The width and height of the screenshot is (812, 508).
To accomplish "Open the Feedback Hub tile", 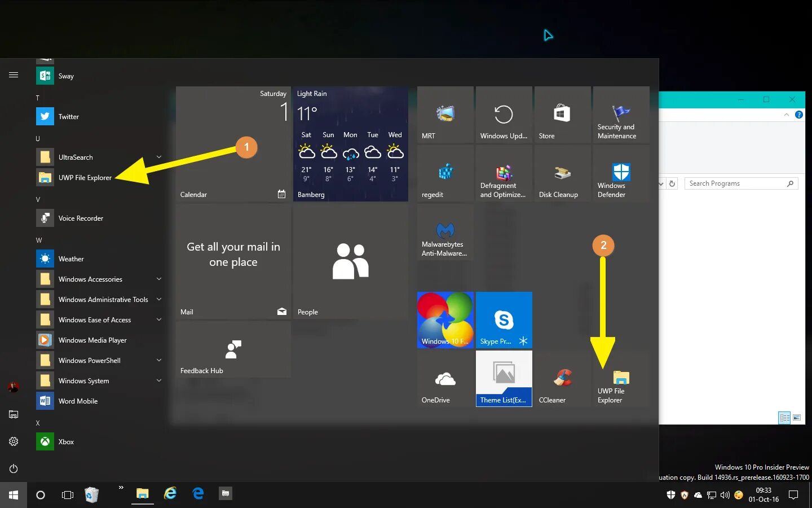I will [233, 349].
